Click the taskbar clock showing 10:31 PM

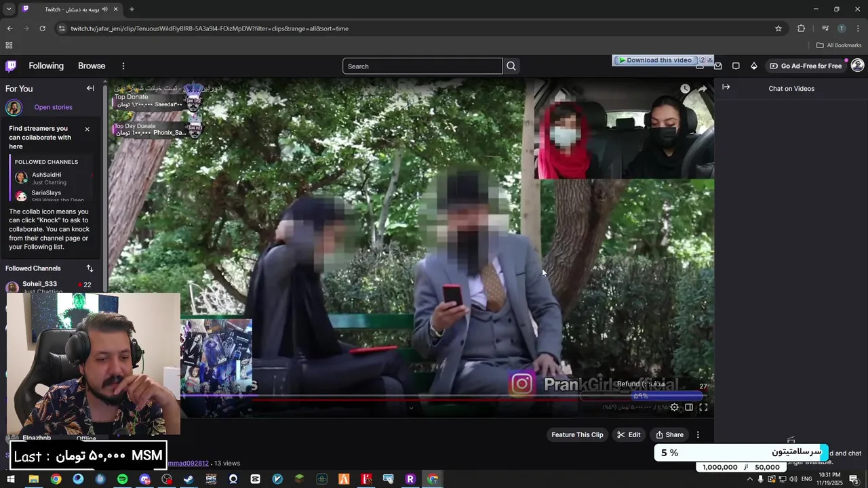(x=830, y=479)
